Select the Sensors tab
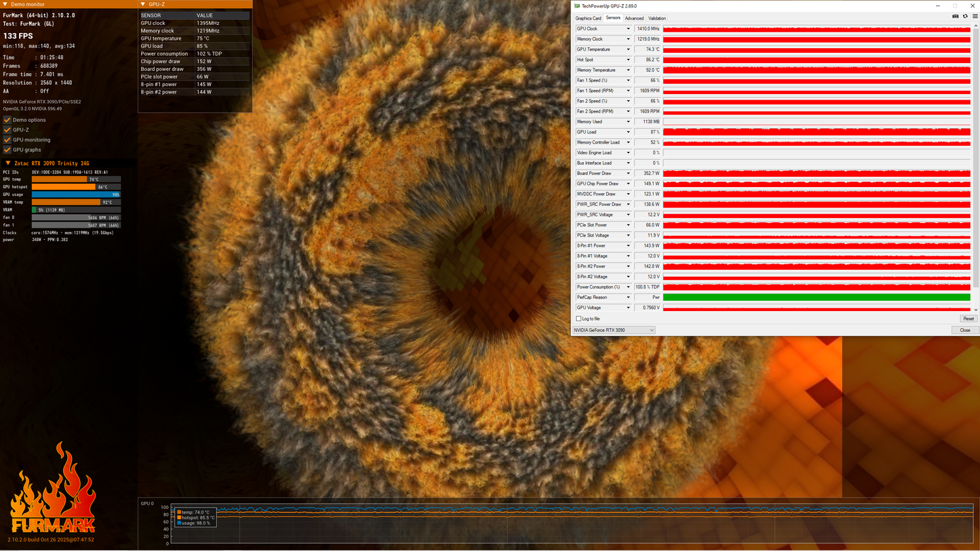 (613, 18)
